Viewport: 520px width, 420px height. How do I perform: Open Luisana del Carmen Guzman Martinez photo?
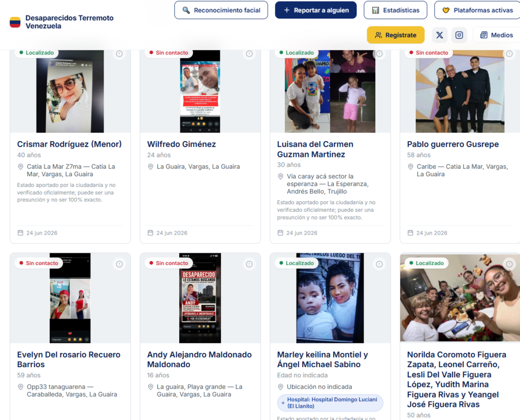[330, 91]
